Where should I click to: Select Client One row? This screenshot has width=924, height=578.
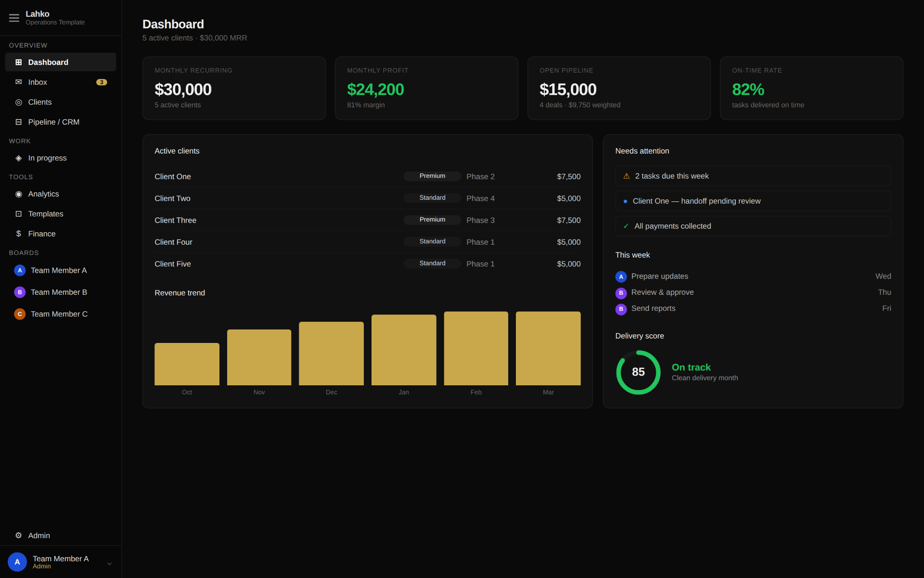368,177
